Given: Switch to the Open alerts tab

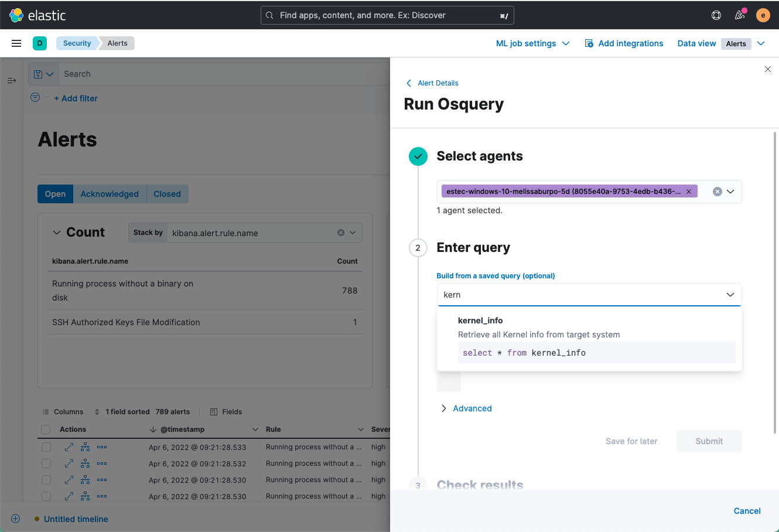Looking at the screenshot, I should [56, 194].
